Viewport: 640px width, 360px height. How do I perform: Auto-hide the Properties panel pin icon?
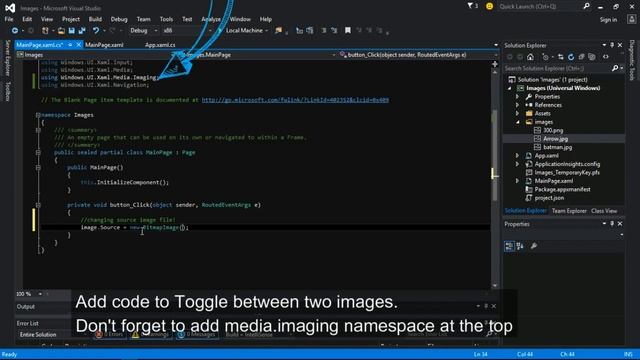tap(612, 224)
